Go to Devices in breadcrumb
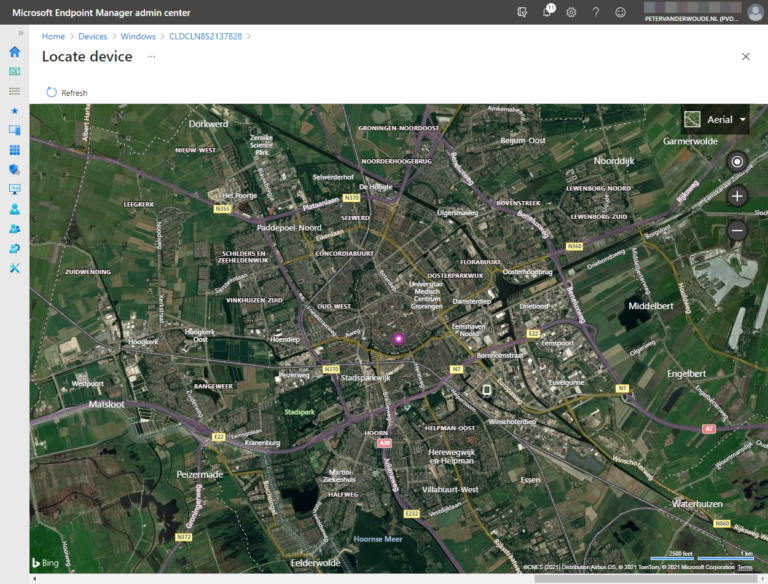The height and width of the screenshot is (584, 768). (92, 36)
